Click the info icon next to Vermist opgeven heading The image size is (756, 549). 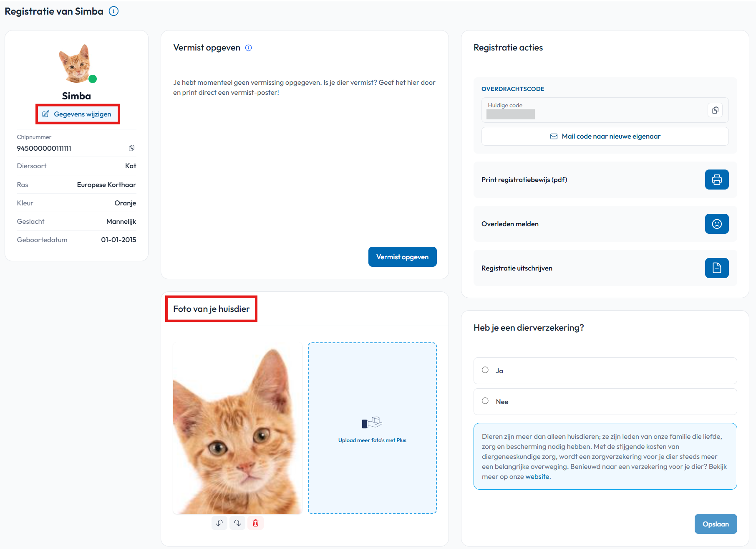point(249,48)
